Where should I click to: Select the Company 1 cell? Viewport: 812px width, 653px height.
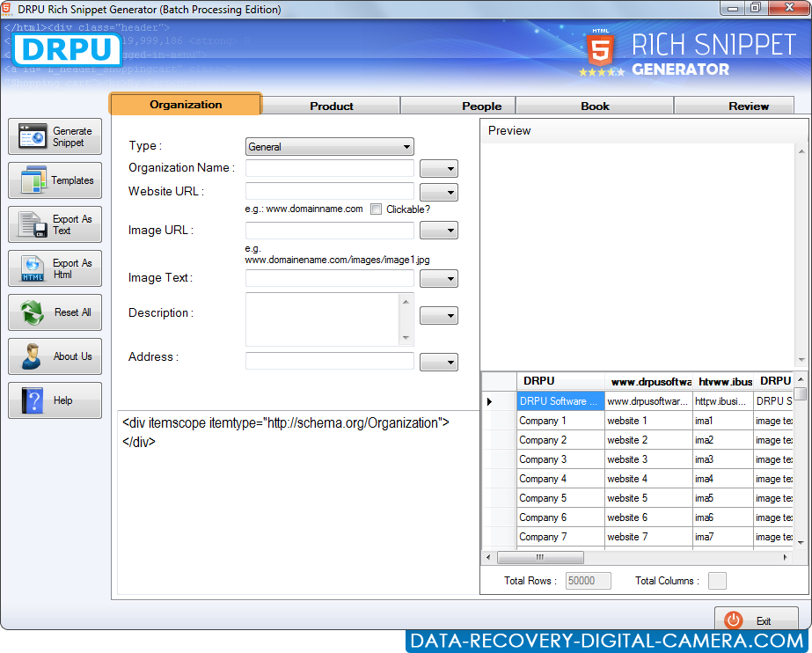pos(560,421)
